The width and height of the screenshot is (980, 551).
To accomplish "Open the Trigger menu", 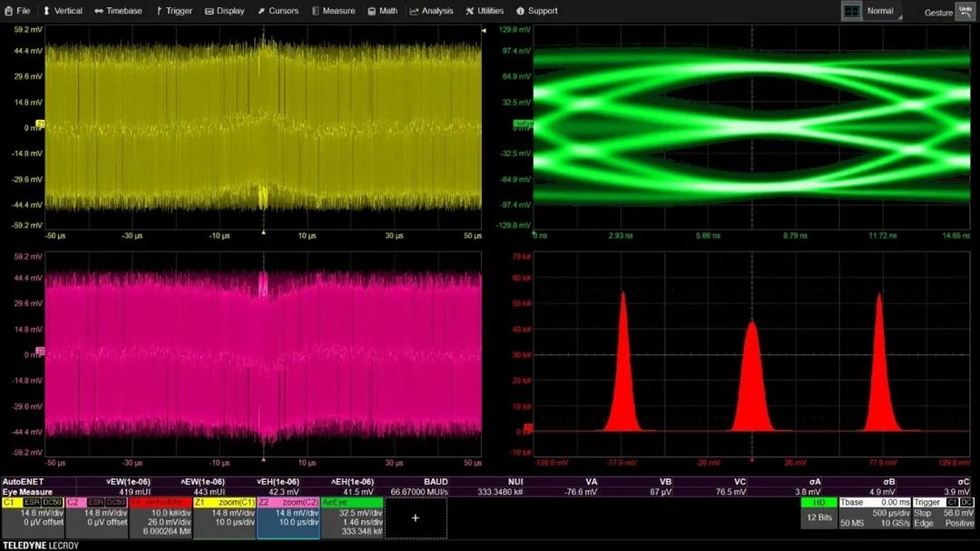I will click(x=174, y=11).
